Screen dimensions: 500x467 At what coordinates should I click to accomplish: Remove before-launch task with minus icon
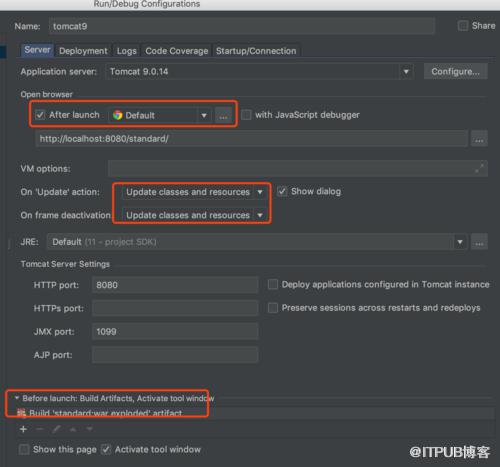(40, 429)
